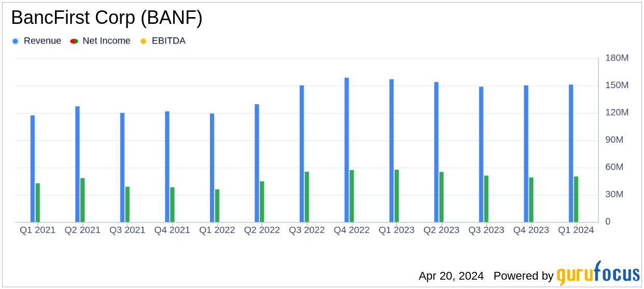The image size is (644, 289).
Task: Click the 30M y-axis value
Action: pyautogui.click(x=614, y=195)
